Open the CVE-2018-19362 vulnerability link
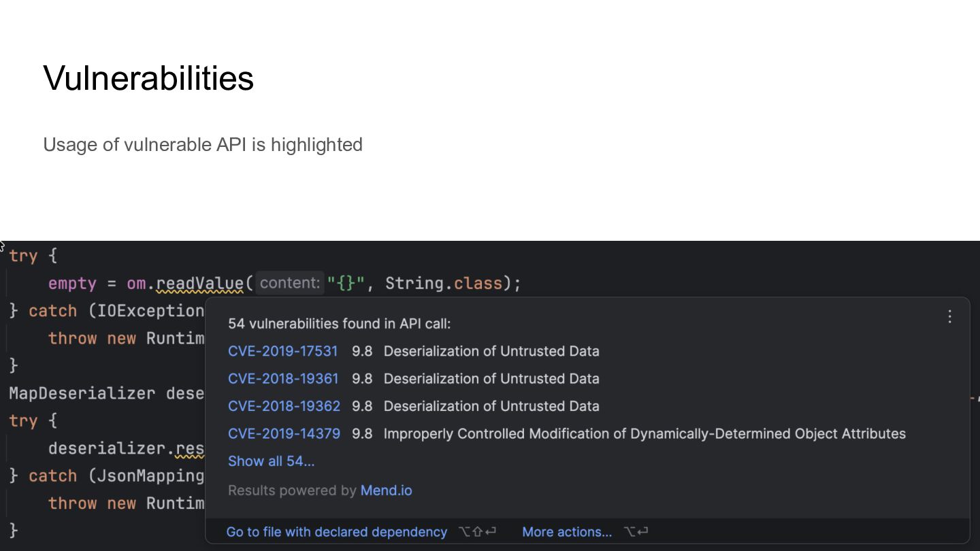The height and width of the screenshot is (551, 980). [x=284, y=406]
